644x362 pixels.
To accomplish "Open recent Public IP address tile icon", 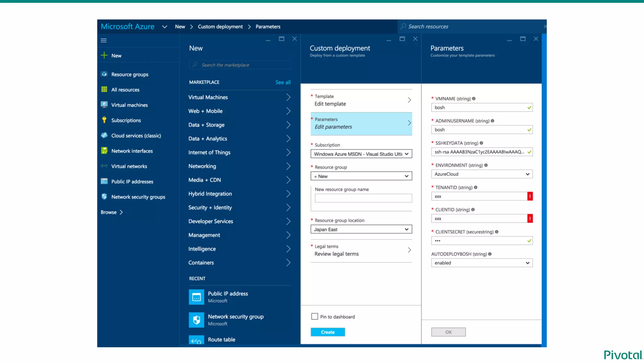I will (x=196, y=297).
